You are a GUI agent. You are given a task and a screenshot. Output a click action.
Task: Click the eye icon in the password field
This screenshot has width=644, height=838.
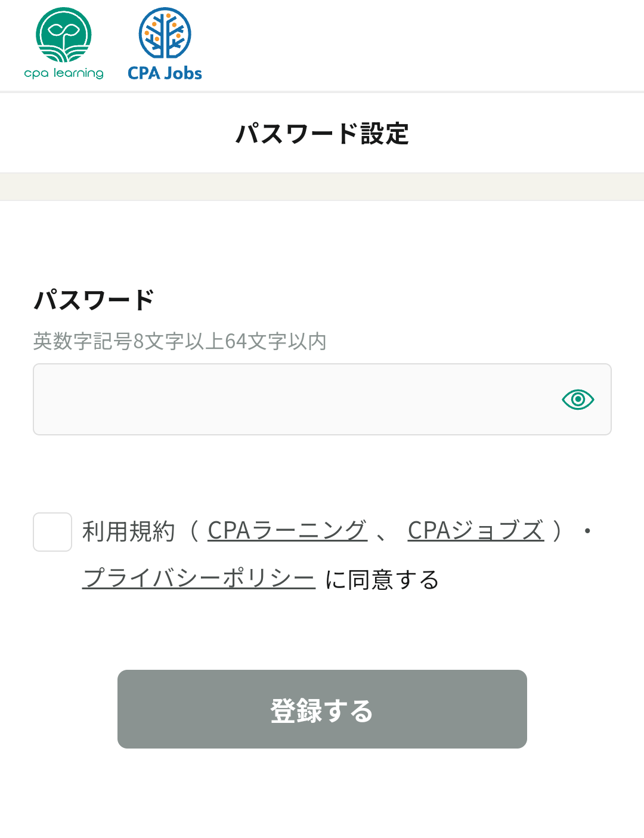(x=577, y=399)
